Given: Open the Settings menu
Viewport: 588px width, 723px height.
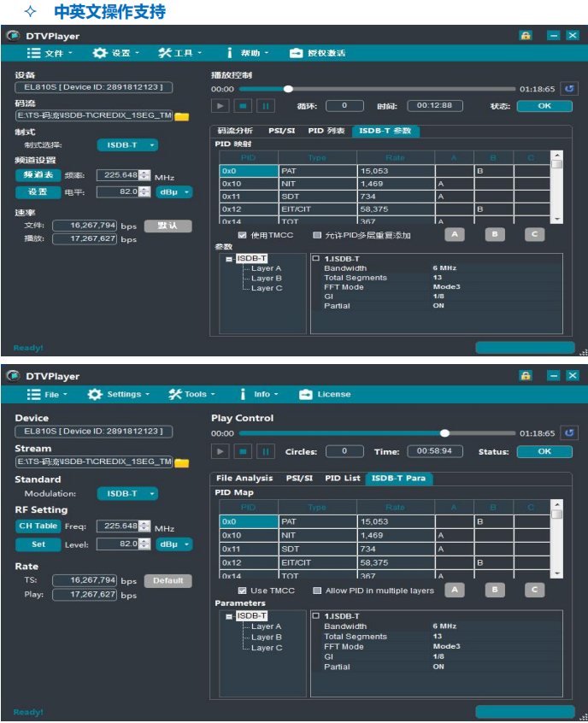Looking at the screenshot, I should pos(119,395).
